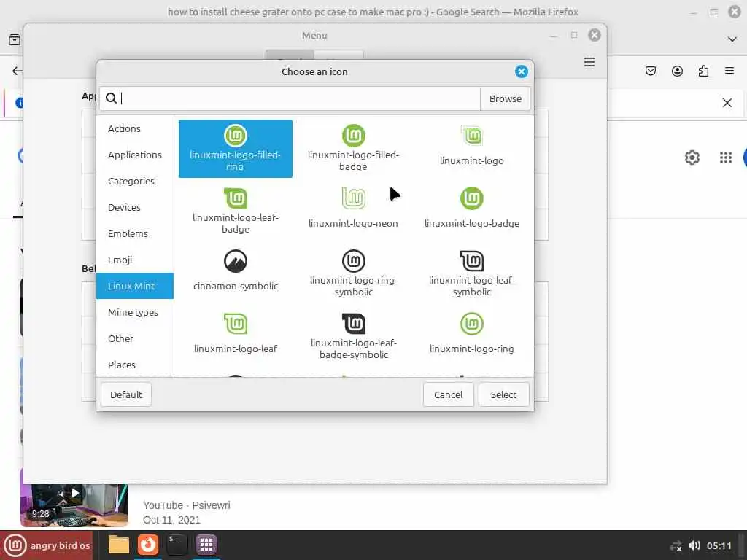Open Firefox Pocket save icon
The height and width of the screenshot is (560, 747).
coord(650,71)
